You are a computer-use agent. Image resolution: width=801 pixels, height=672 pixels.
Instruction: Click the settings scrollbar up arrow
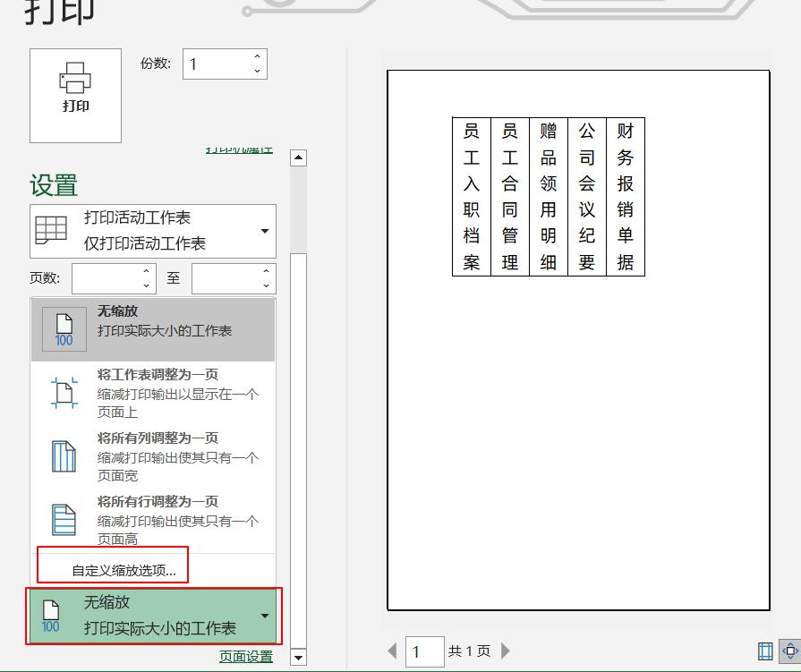click(x=298, y=157)
